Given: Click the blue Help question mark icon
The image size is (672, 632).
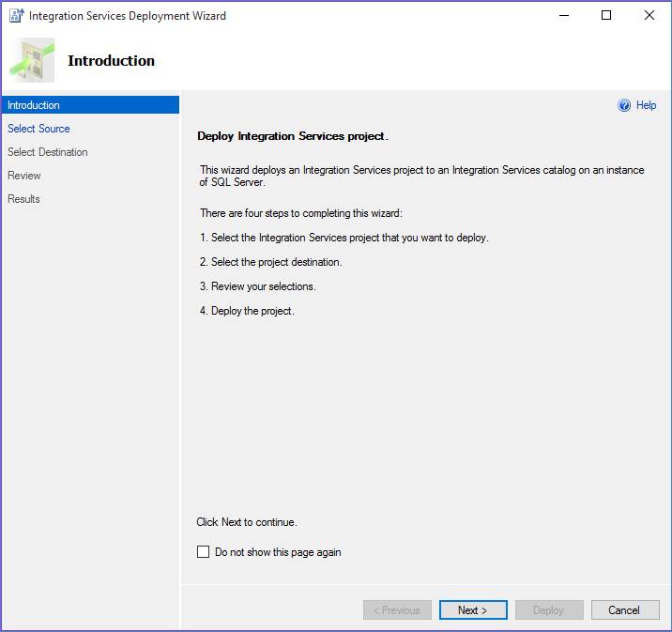Looking at the screenshot, I should pos(624,105).
